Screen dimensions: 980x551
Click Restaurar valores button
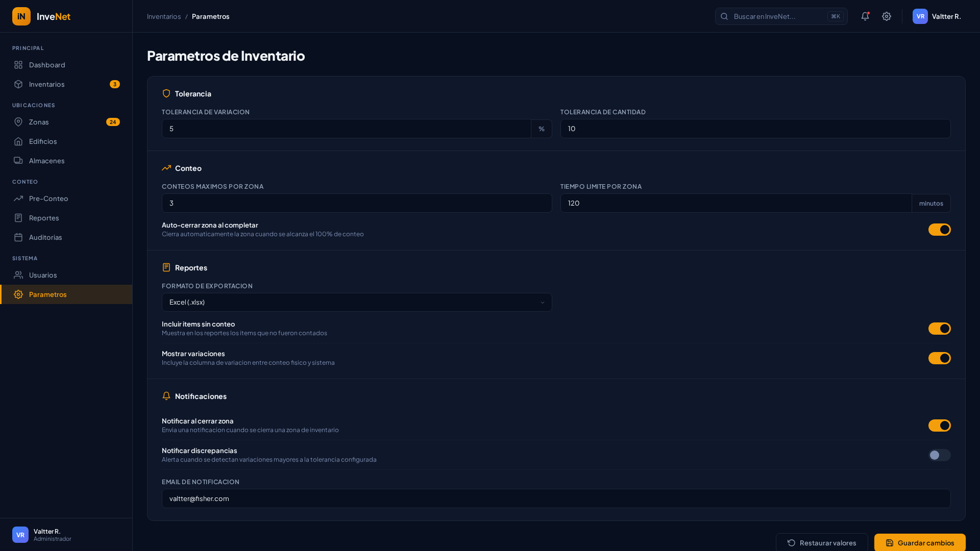822,542
